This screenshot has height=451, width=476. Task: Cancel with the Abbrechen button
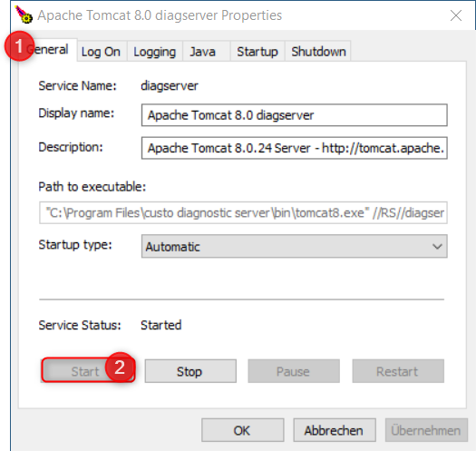click(335, 430)
